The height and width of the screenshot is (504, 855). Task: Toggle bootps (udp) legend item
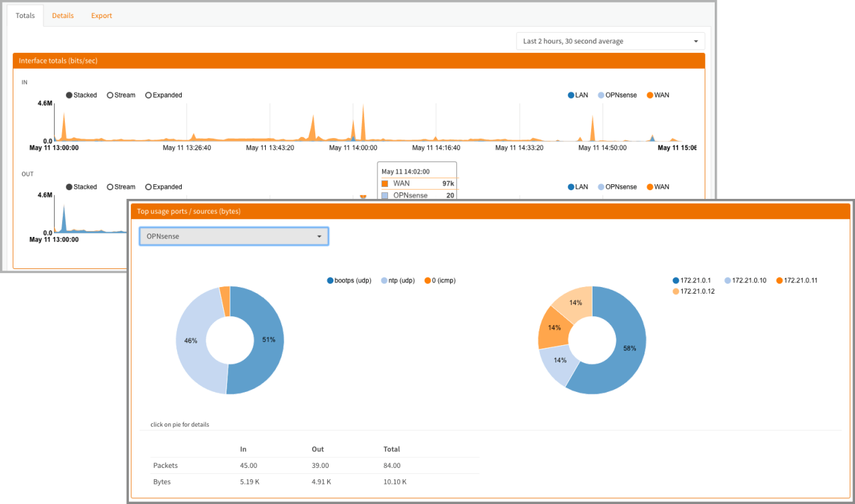(x=349, y=281)
